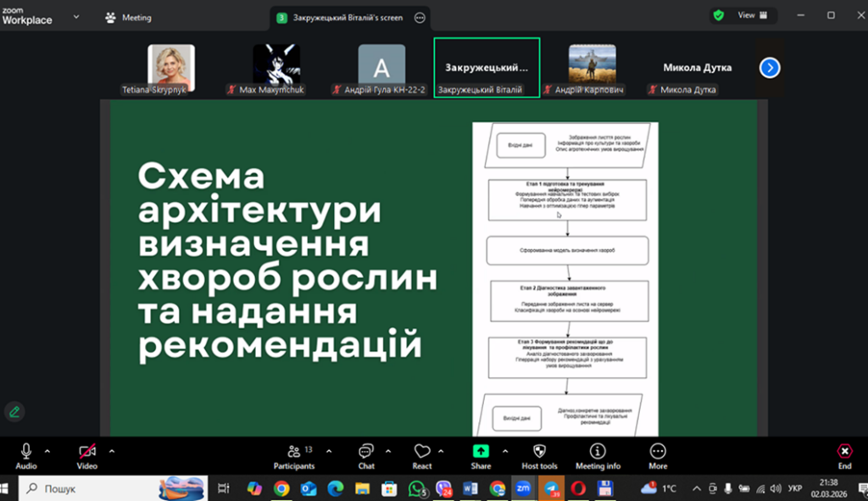Expand audio options arrow next to Audio
This screenshot has width=868, height=501.
47,451
